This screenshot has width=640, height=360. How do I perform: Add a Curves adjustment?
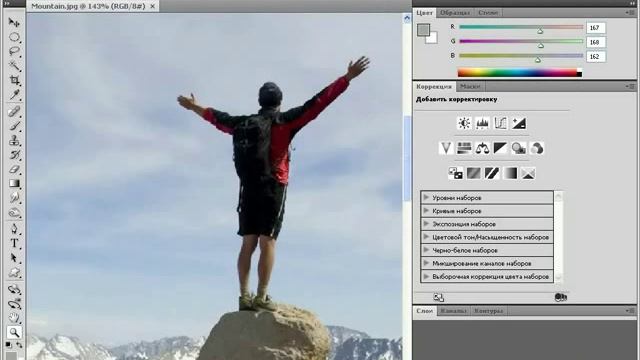tap(500, 123)
